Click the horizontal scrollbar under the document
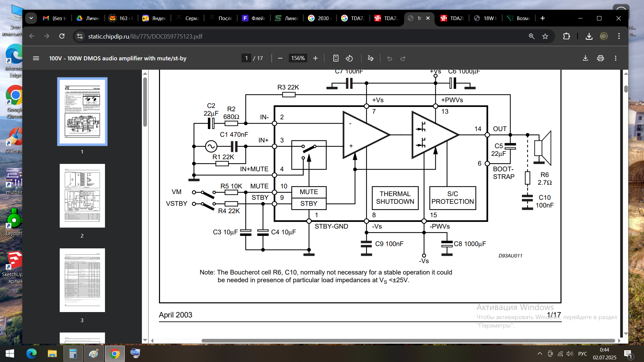Viewport: 644px width, 362px height. click(408, 341)
